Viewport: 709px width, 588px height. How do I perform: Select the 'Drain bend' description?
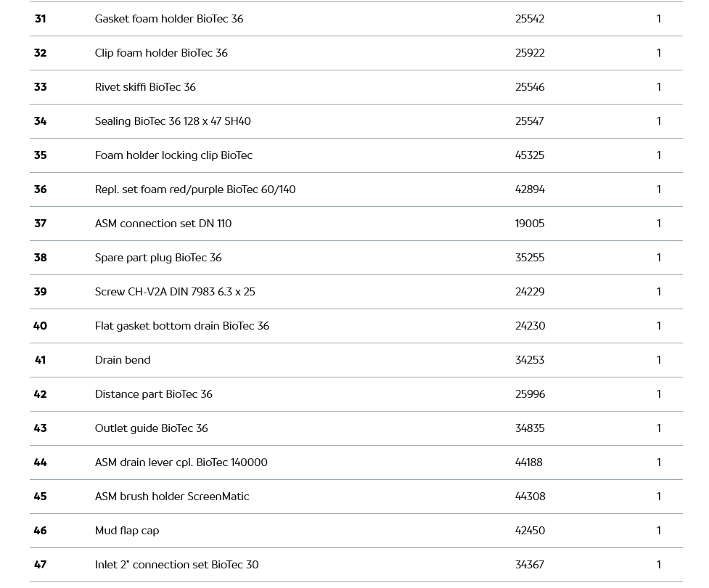point(123,360)
